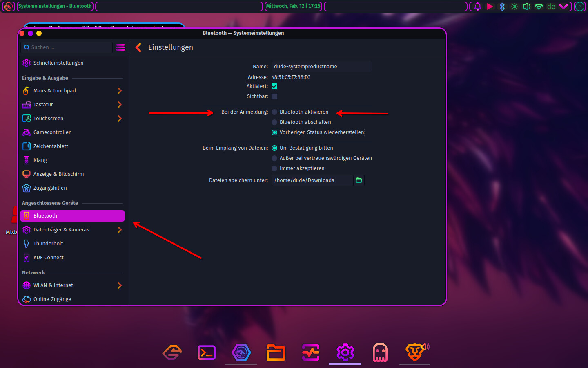Open the orange S-shaped dock app

click(x=172, y=352)
